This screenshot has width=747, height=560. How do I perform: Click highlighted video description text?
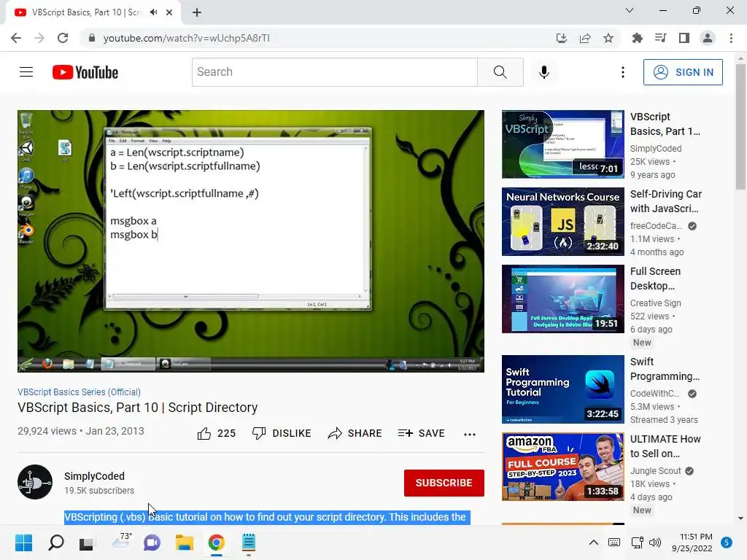[267, 517]
